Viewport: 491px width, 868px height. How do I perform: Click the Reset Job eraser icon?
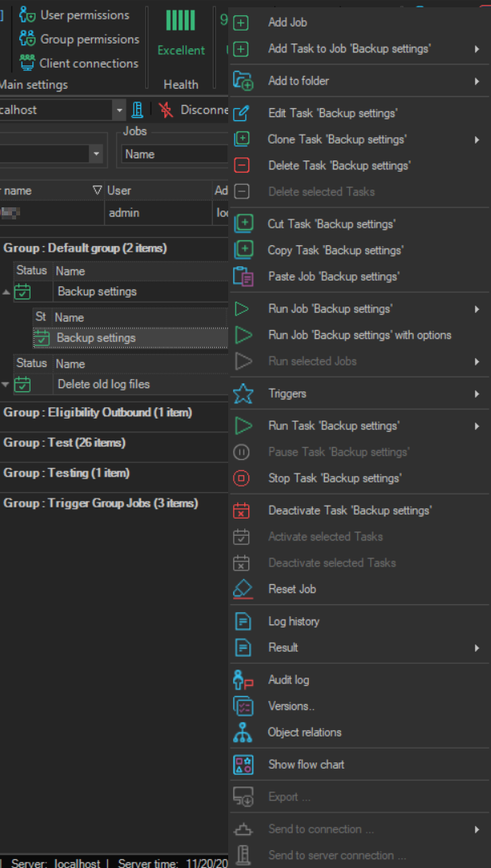pyautogui.click(x=242, y=589)
